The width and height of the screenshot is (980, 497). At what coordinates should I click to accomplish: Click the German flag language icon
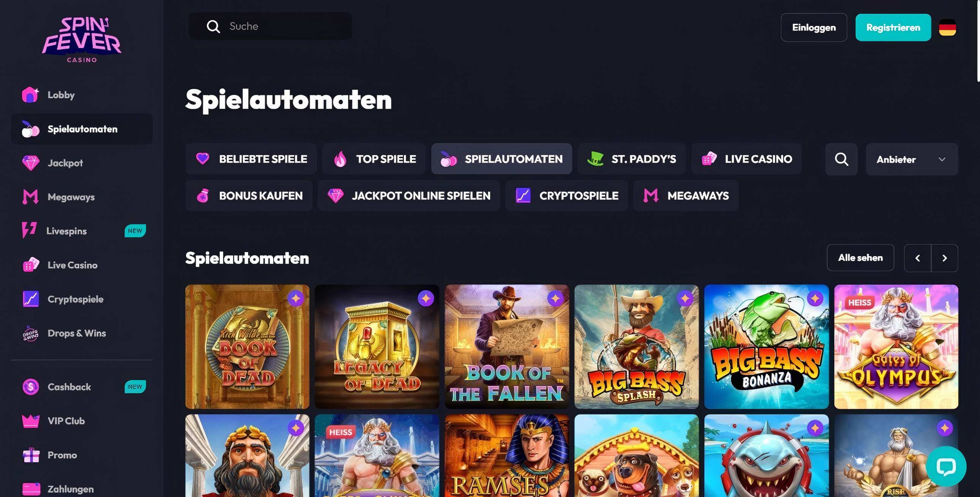tap(947, 27)
